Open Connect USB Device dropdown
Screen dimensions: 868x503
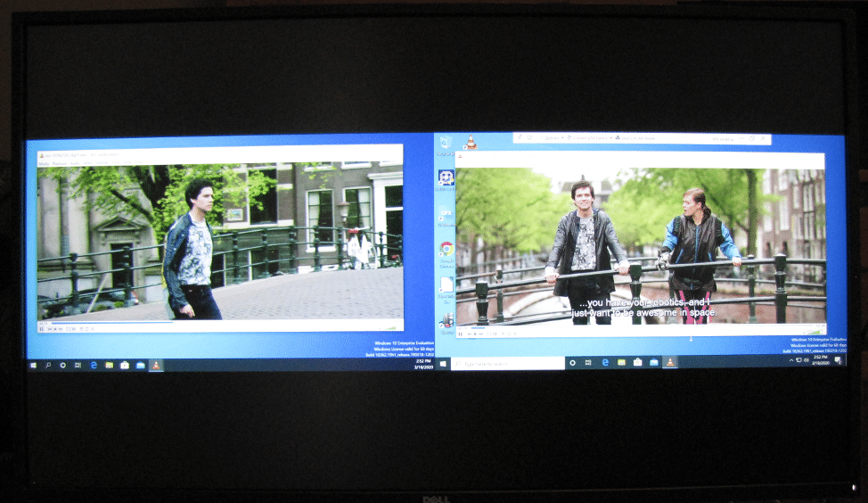click(590, 138)
